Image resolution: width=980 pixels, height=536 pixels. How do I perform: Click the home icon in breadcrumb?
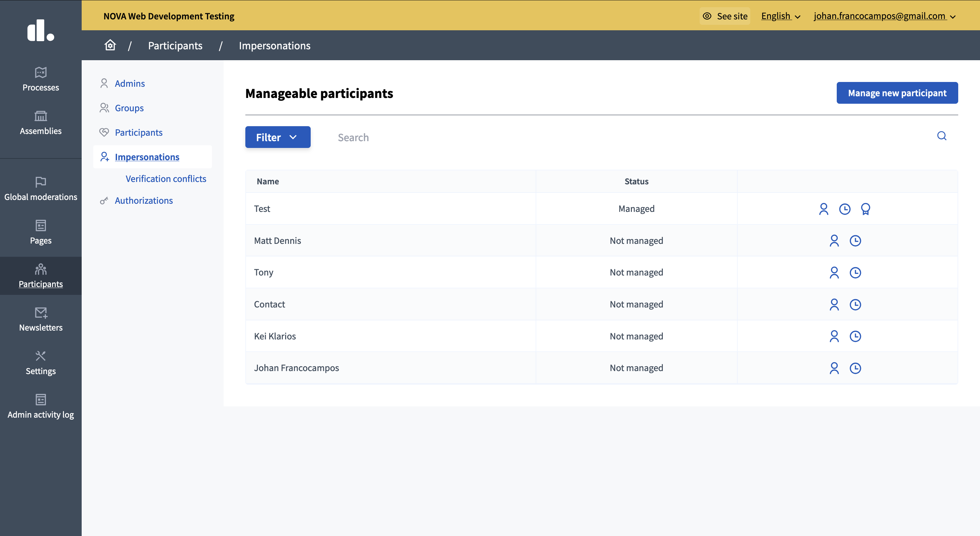[110, 45]
